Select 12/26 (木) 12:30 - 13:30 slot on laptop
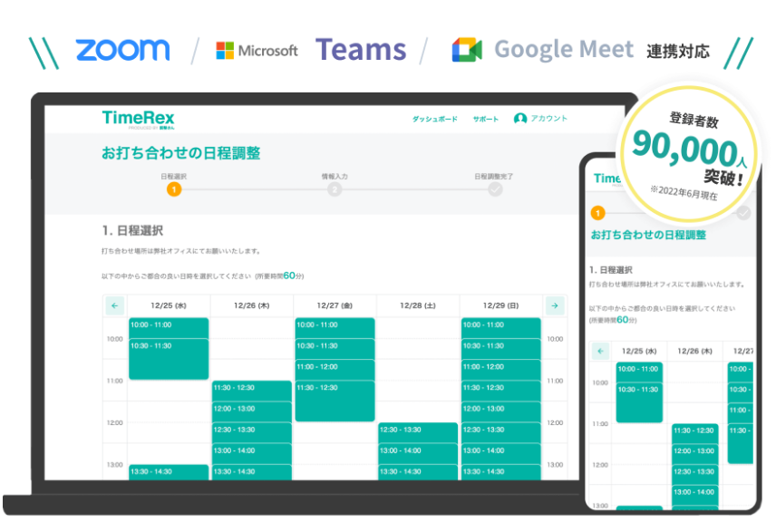Screen dimensions: 776x532 pyautogui.click(x=252, y=432)
